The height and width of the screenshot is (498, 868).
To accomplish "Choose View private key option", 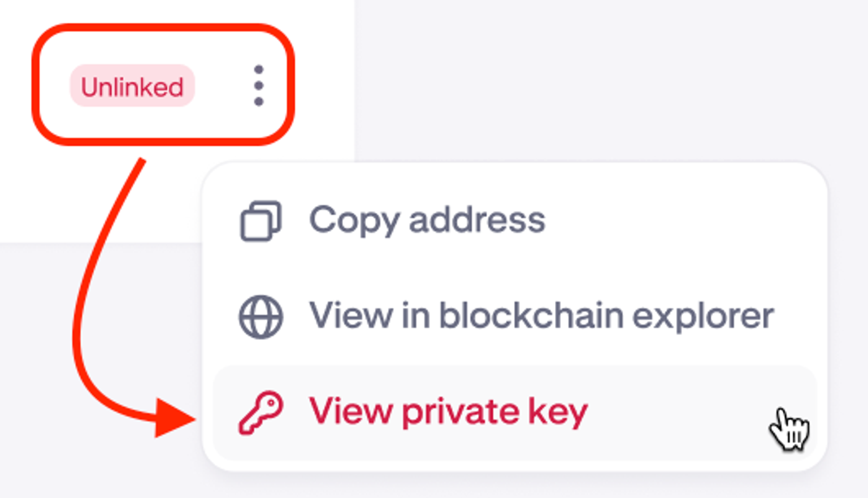I will click(448, 412).
